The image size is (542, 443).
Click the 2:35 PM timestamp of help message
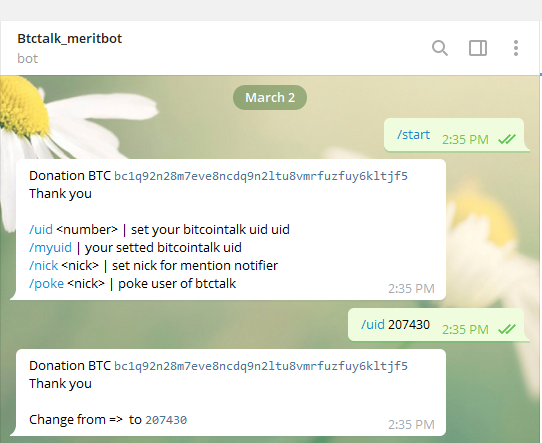pos(411,289)
